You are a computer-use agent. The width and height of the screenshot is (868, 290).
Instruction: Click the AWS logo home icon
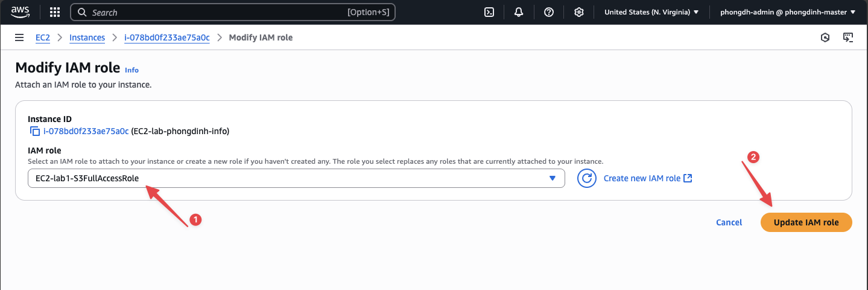20,12
